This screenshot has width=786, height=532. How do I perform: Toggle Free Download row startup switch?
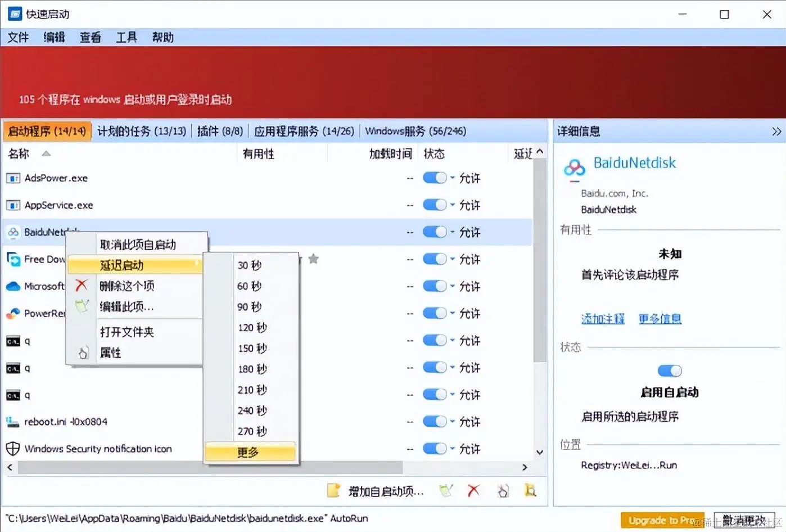(435, 259)
